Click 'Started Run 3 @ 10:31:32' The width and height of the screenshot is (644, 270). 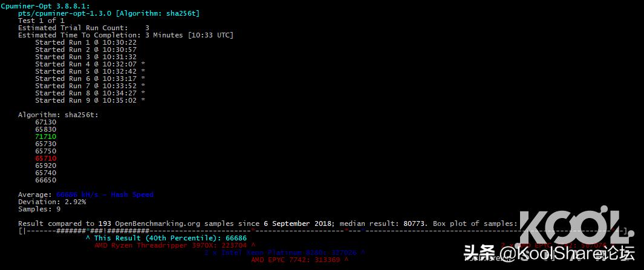point(86,57)
